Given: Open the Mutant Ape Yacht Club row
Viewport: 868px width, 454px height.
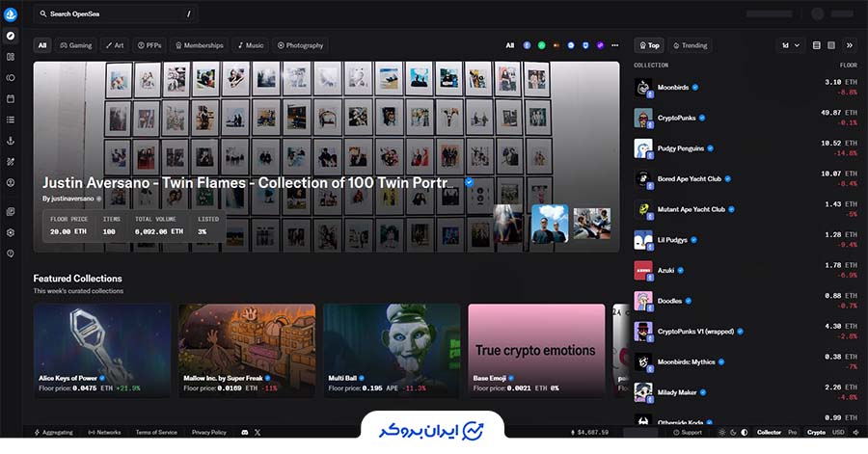Looking at the screenshot, I should [x=746, y=209].
